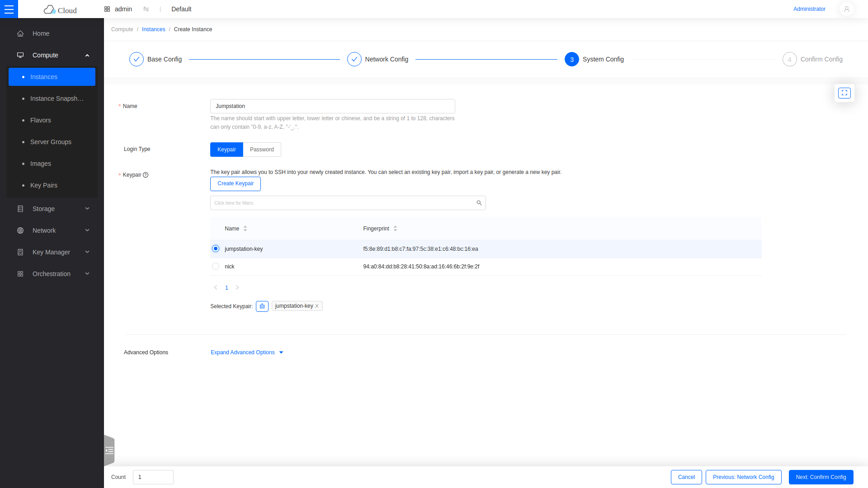Select the nick keypair radio button

tap(216, 266)
